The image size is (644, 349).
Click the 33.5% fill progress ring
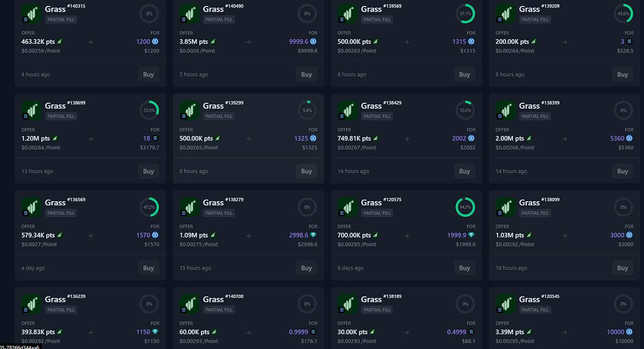(x=149, y=111)
